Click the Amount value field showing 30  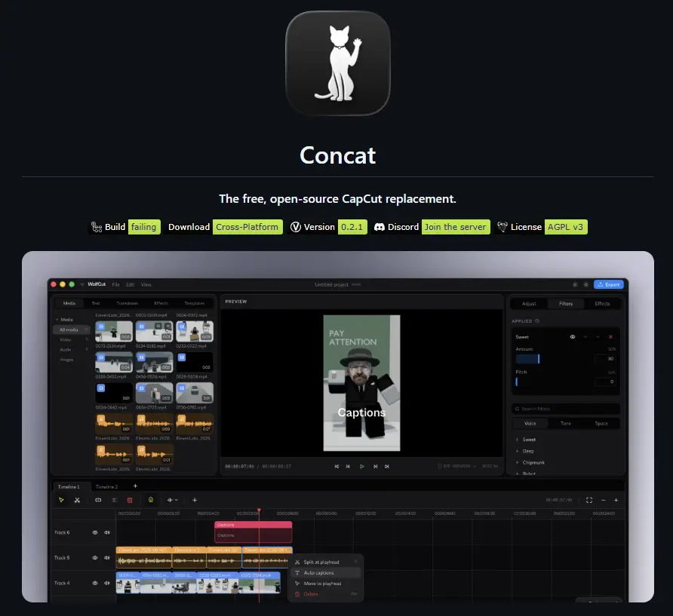[x=605, y=359]
